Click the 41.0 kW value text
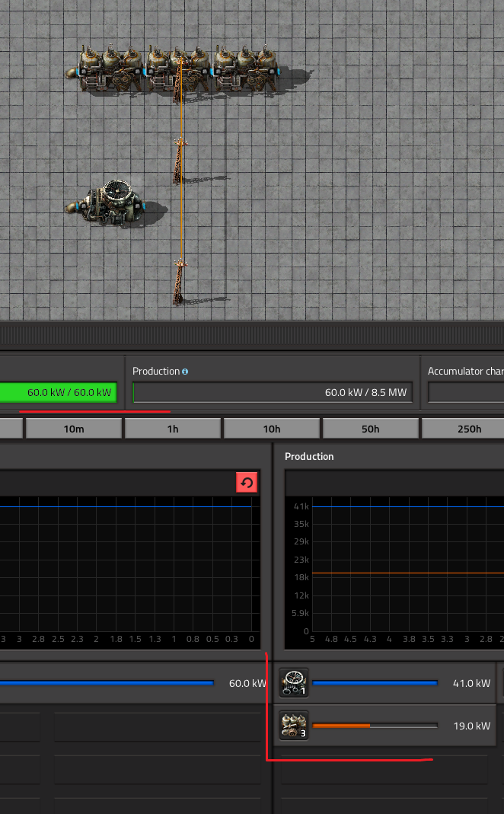The image size is (504, 814). click(x=471, y=683)
